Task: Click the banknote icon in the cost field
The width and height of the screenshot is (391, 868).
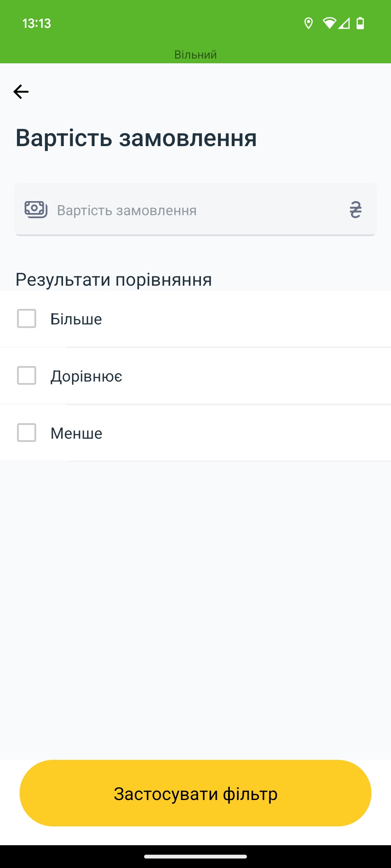Action: click(x=36, y=210)
